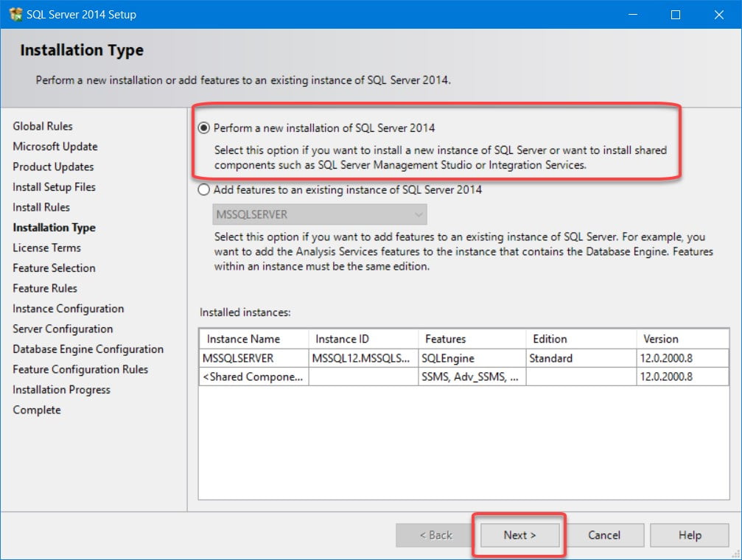
Task: Select Microsoft Update step in sidebar
Action: tap(55, 147)
